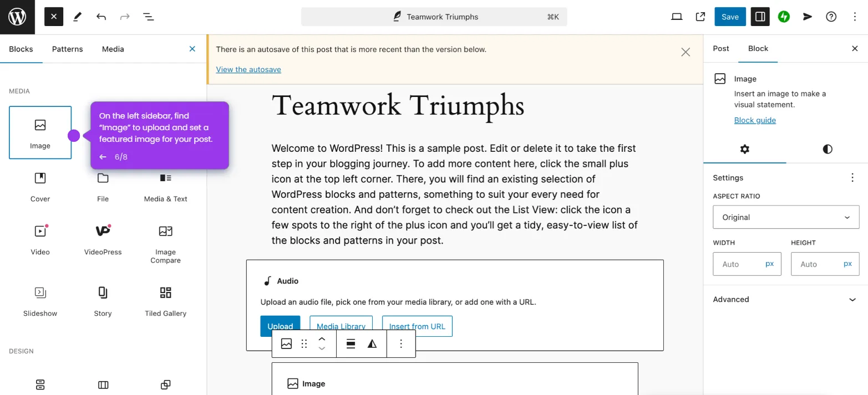
Task: Open the paper-plane share icon
Action: point(808,17)
